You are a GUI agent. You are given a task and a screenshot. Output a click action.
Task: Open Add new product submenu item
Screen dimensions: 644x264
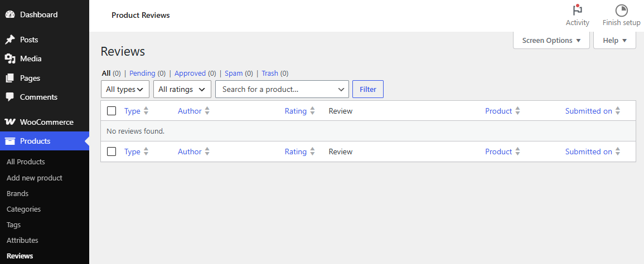35,178
